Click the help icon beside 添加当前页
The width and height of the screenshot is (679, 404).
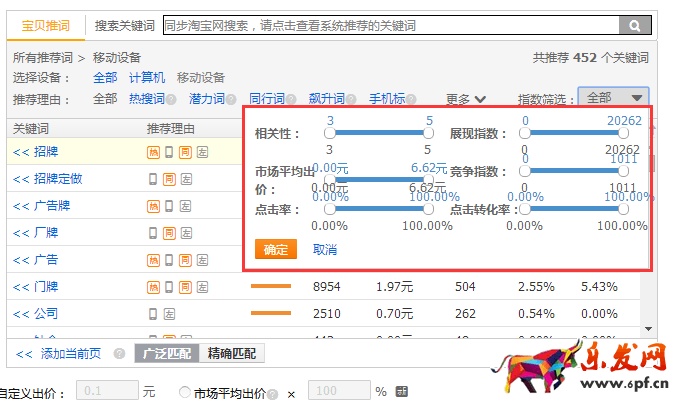(119, 354)
